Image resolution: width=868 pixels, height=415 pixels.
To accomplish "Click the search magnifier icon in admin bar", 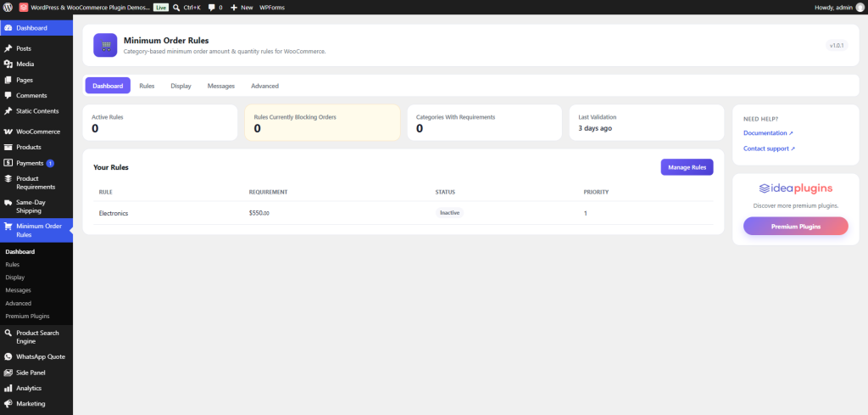I will (x=176, y=8).
